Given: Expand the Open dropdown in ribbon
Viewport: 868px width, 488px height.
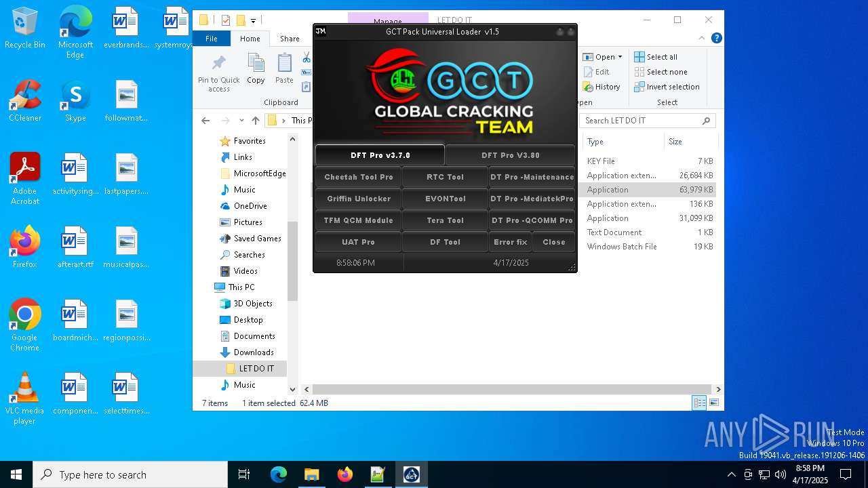Looking at the screenshot, I should pyautogui.click(x=620, y=57).
